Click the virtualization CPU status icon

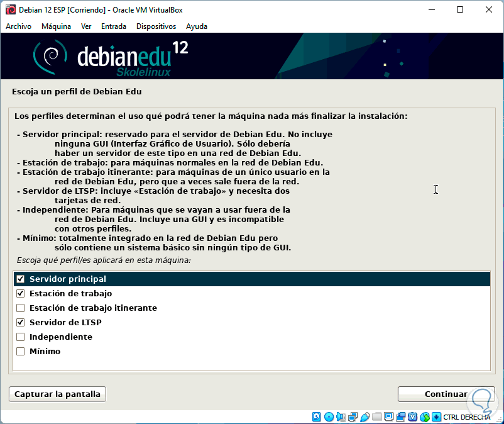click(413, 417)
